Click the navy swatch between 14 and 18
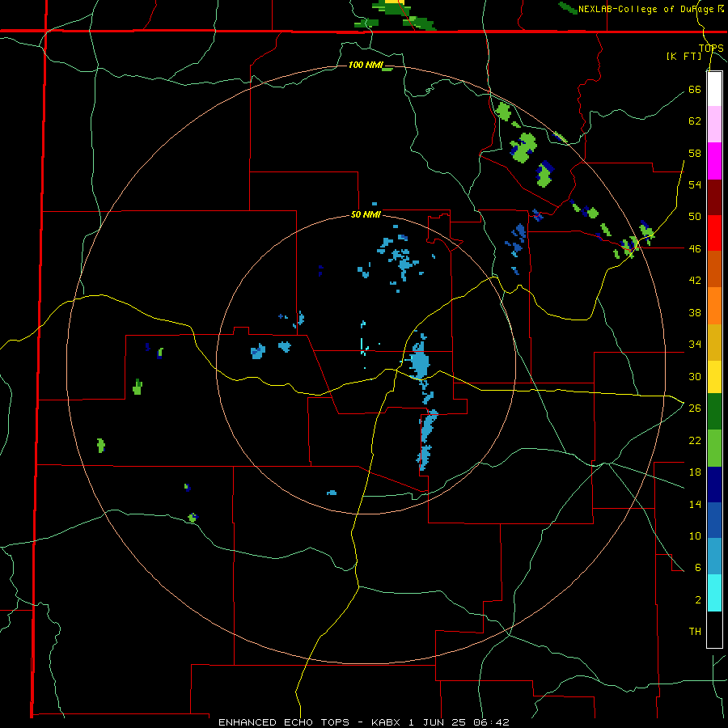 pyautogui.click(x=714, y=485)
